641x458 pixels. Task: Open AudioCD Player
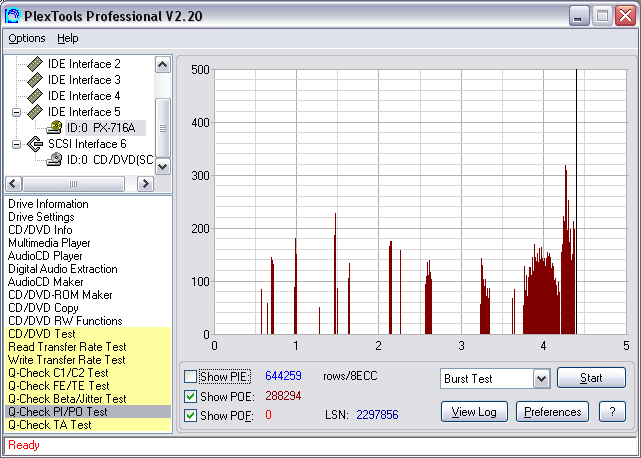pyautogui.click(x=45, y=256)
